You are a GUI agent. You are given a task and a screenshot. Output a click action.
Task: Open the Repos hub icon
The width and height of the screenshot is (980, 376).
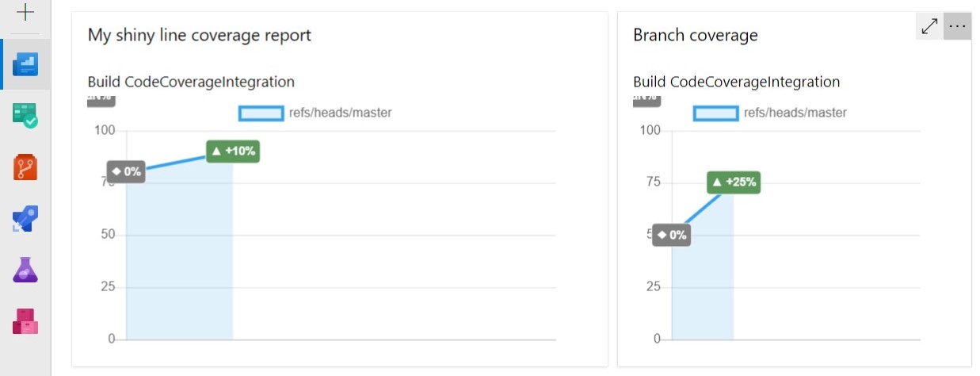click(x=25, y=168)
